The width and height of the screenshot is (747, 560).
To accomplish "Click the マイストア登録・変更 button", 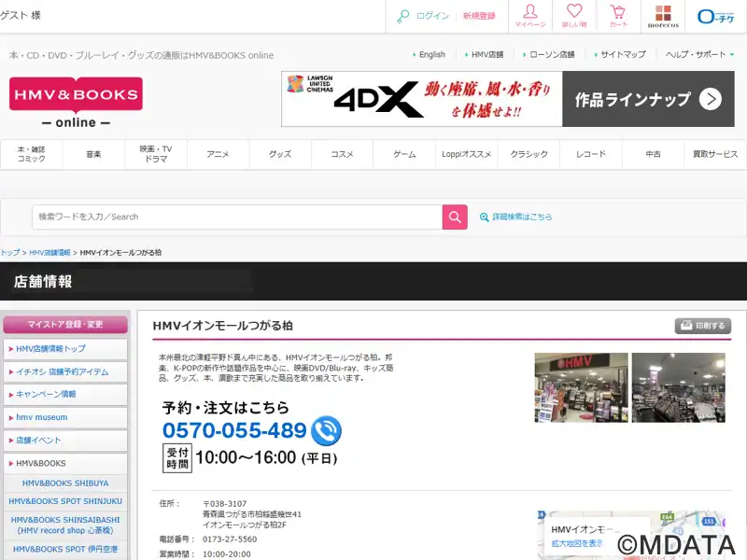I will click(x=65, y=325).
